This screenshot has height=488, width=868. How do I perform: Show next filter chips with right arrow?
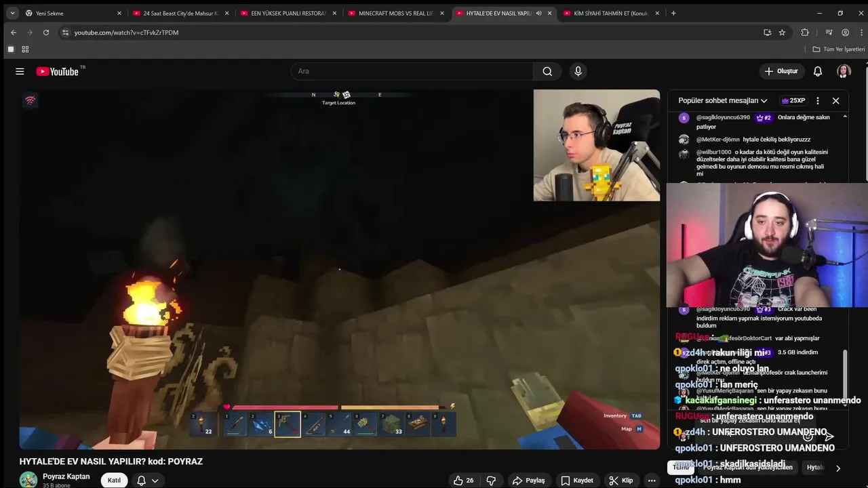[x=838, y=468]
